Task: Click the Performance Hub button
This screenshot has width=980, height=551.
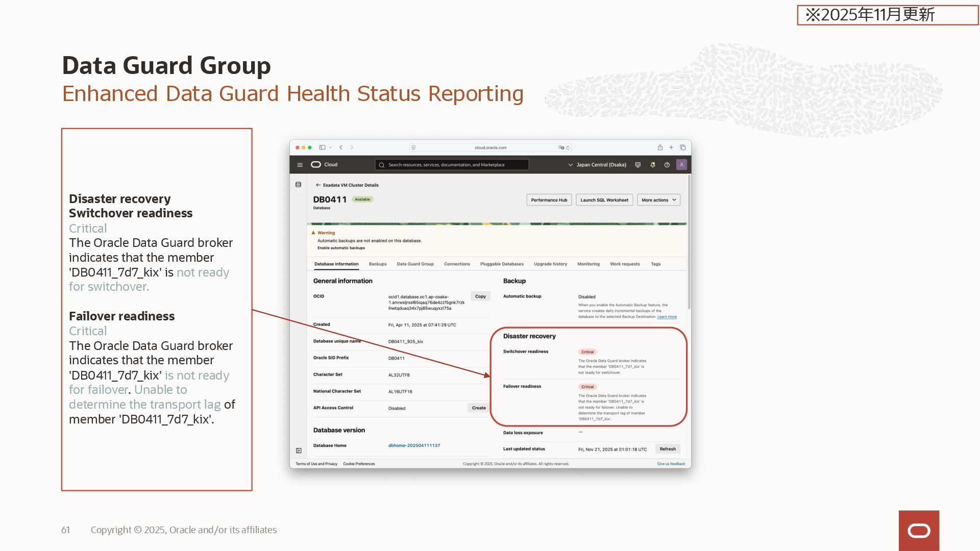Action: pyautogui.click(x=549, y=200)
